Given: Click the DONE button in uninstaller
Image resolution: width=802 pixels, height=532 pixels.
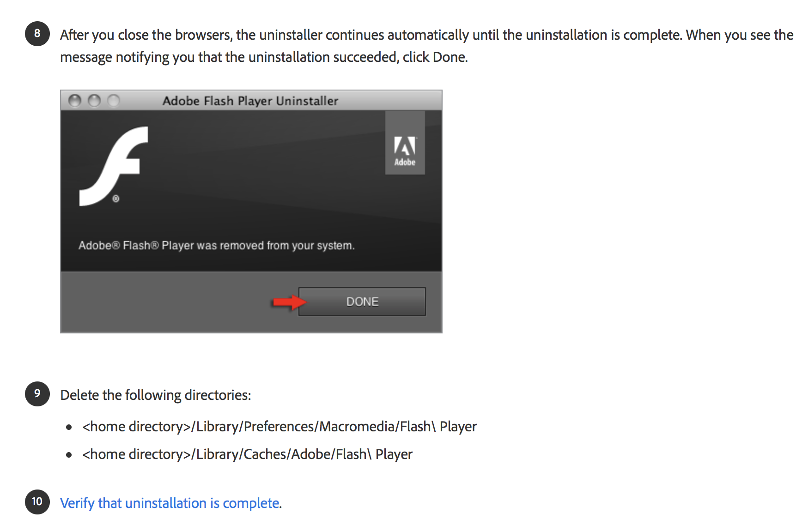Looking at the screenshot, I should click(362, 302).
